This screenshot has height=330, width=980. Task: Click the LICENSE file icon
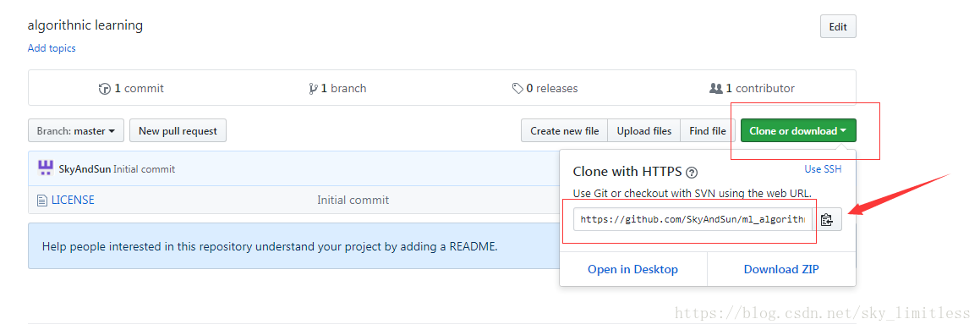[42, 201]
